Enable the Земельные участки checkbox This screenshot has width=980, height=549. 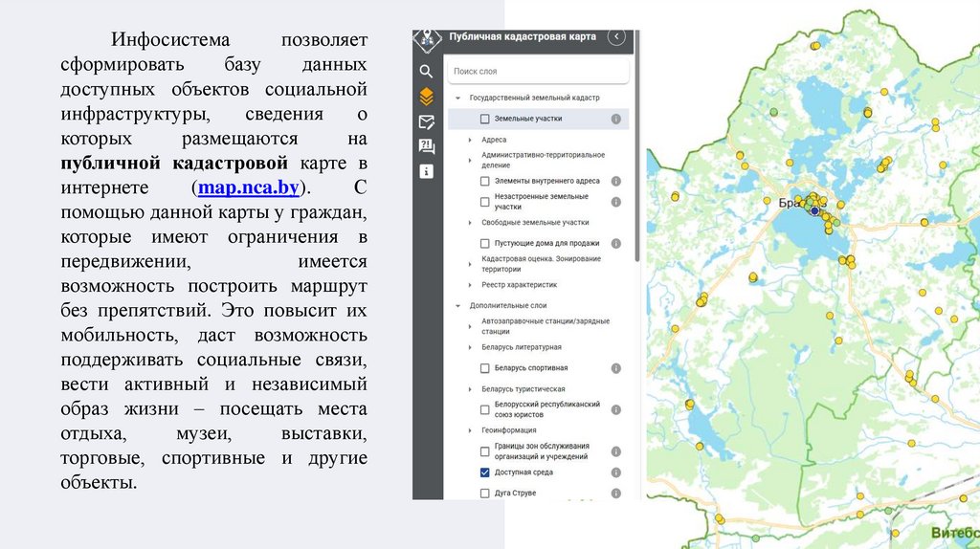click(x=485, y=120)
